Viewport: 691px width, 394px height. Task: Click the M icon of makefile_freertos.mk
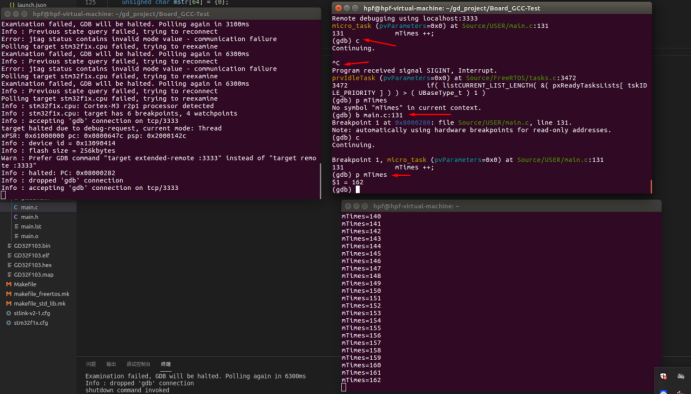coord(8,294)
